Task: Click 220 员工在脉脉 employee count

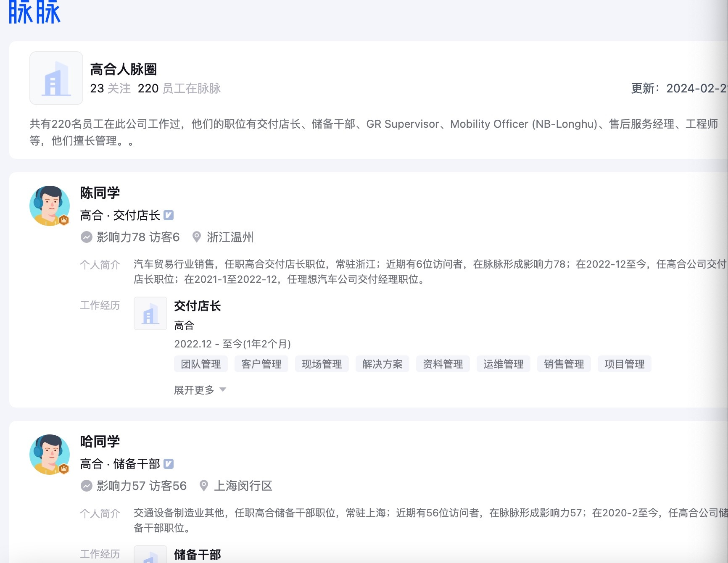Action: coord(179,89)
